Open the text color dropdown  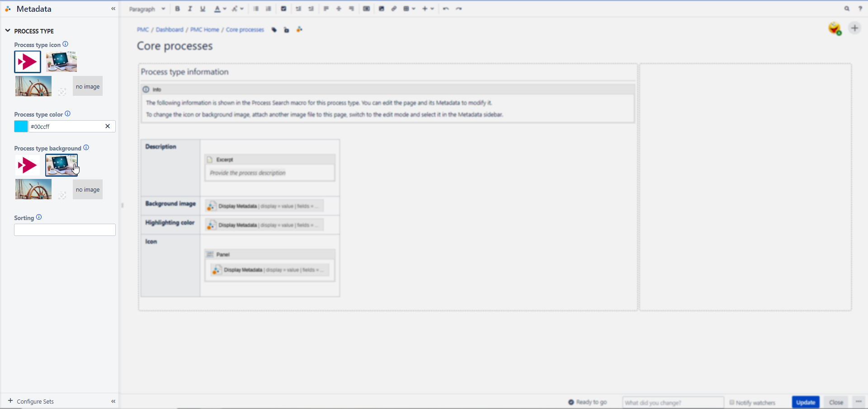click(x=220, y=9)
